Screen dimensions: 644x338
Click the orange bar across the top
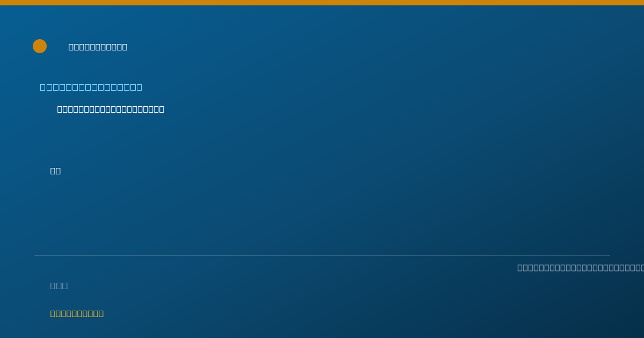click(x=322, y=3)
